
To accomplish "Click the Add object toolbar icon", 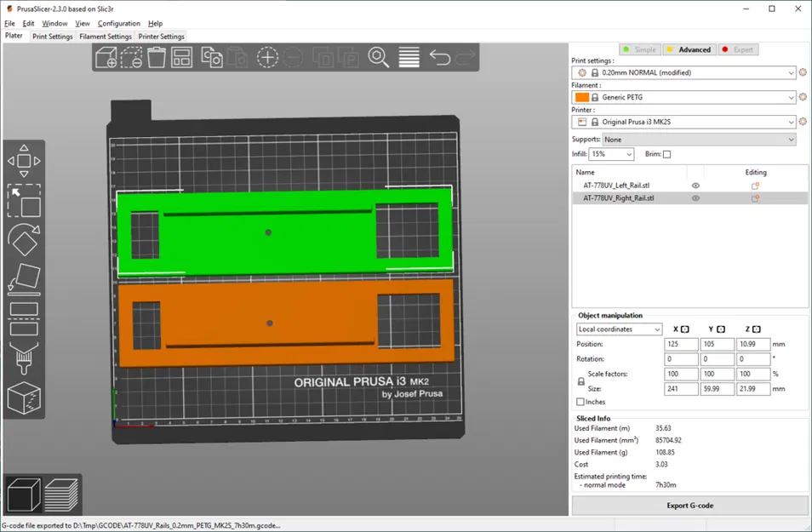I will pos(106,57).
